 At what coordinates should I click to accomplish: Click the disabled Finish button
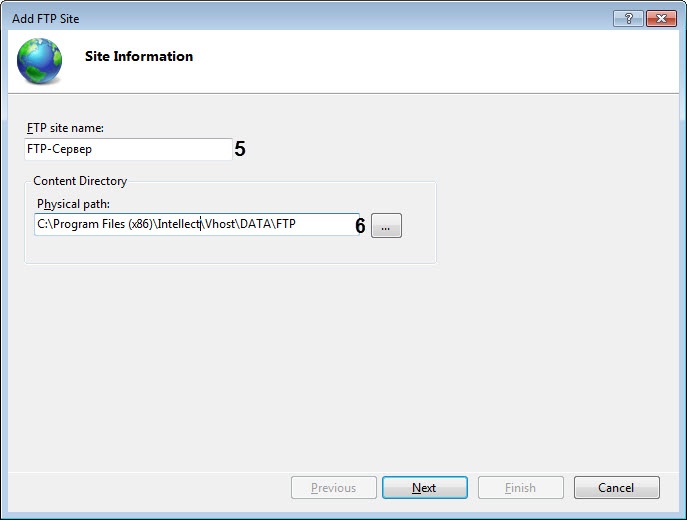(520, 488)
